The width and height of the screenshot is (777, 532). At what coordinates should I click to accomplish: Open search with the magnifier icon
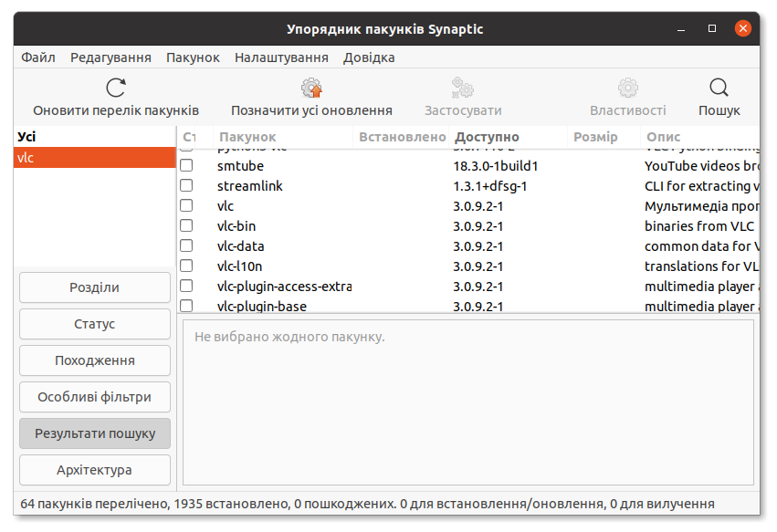719,87
